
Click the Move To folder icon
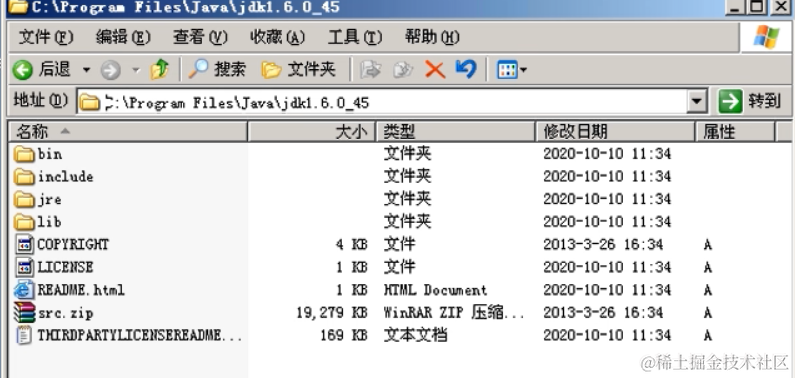point(371,70)
